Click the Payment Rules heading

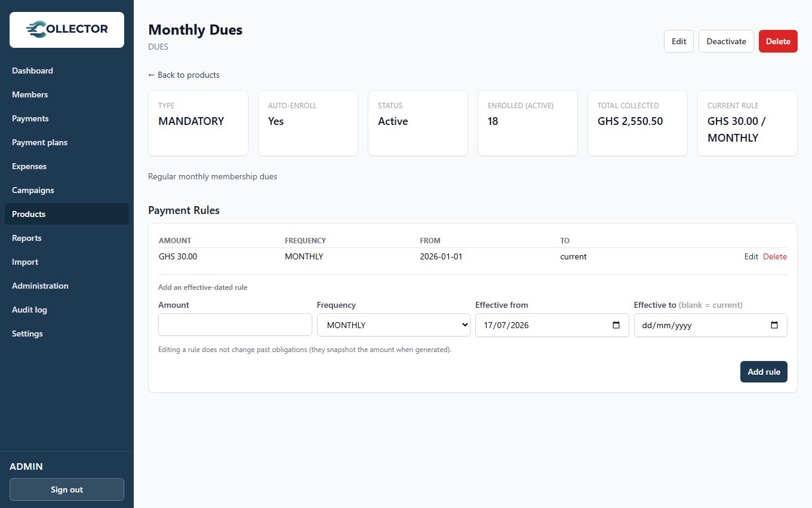tap(184, 210)
